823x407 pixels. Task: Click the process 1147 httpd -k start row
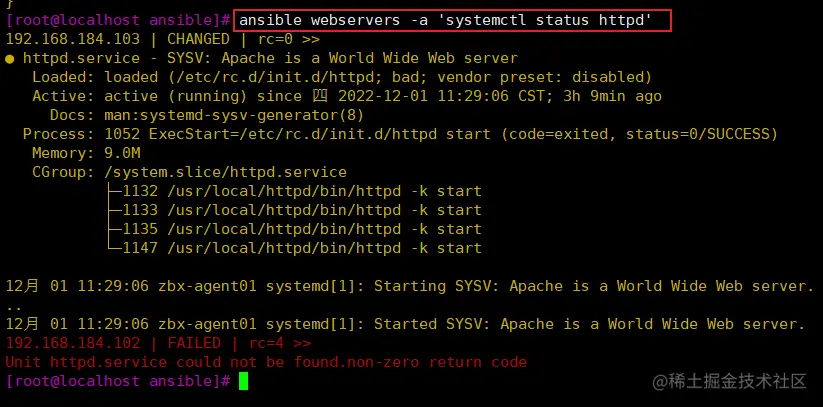(x=294, y=248)
